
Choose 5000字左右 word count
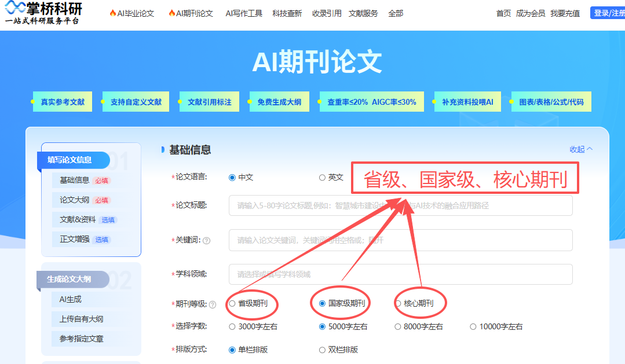pos(343,326)
